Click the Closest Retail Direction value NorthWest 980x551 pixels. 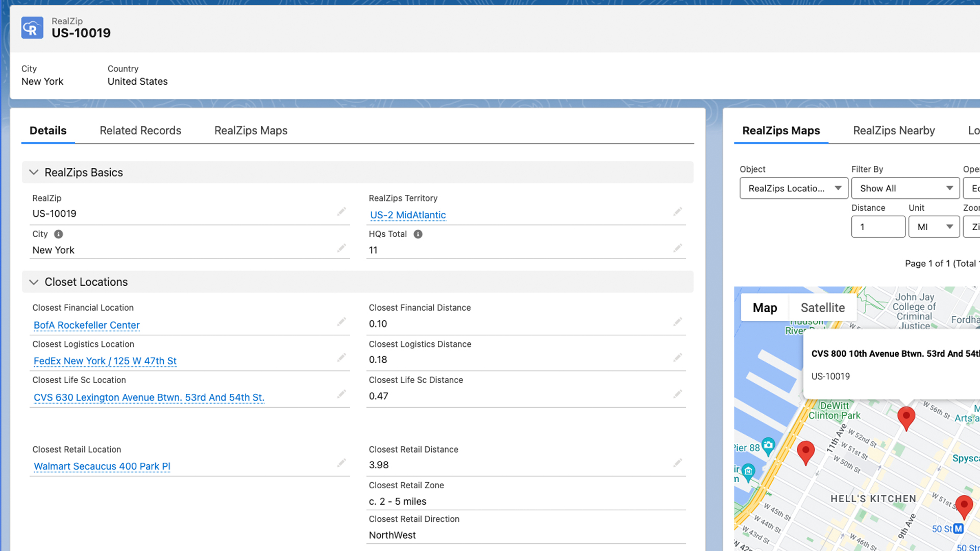pyautogui.click(x=392, y=535)
